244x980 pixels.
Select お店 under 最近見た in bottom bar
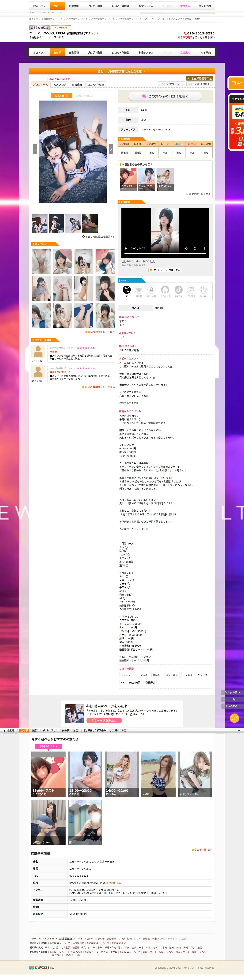point(34,730)
